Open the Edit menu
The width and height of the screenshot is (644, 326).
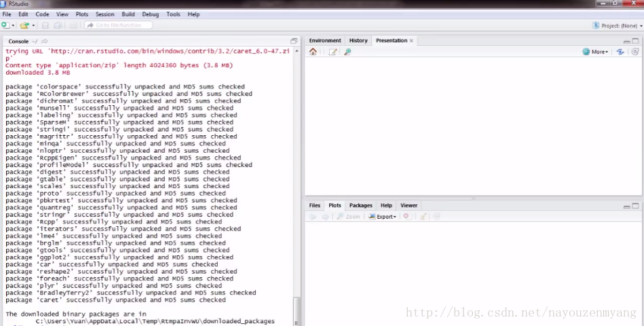click(x=23, y=14)
